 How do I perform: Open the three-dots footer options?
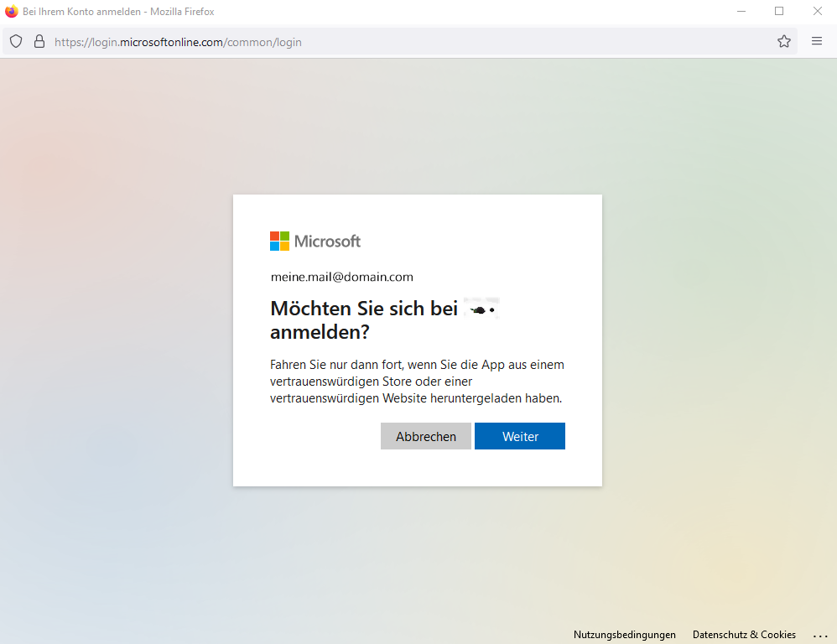[820, 635]
